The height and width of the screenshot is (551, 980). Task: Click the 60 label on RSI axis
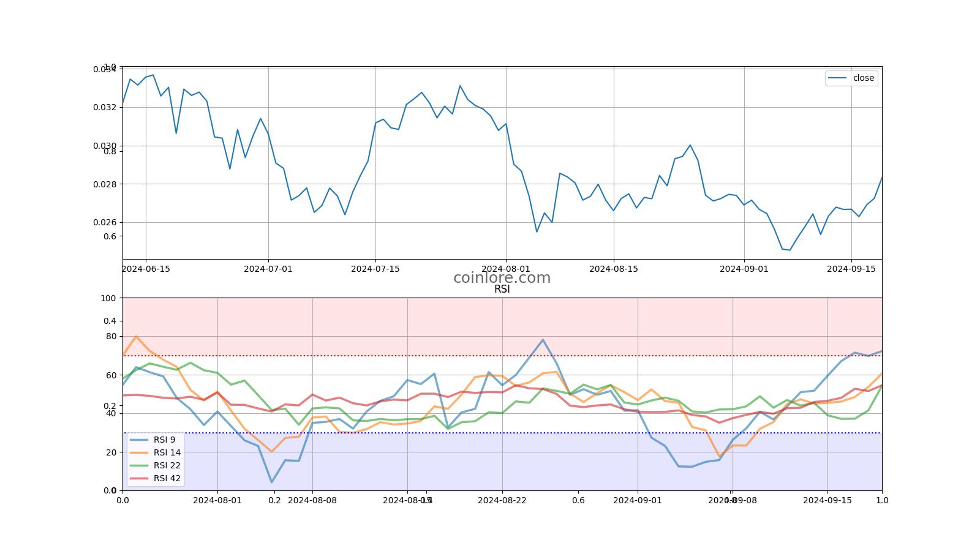pyautogui.click(x=111, y=375)
